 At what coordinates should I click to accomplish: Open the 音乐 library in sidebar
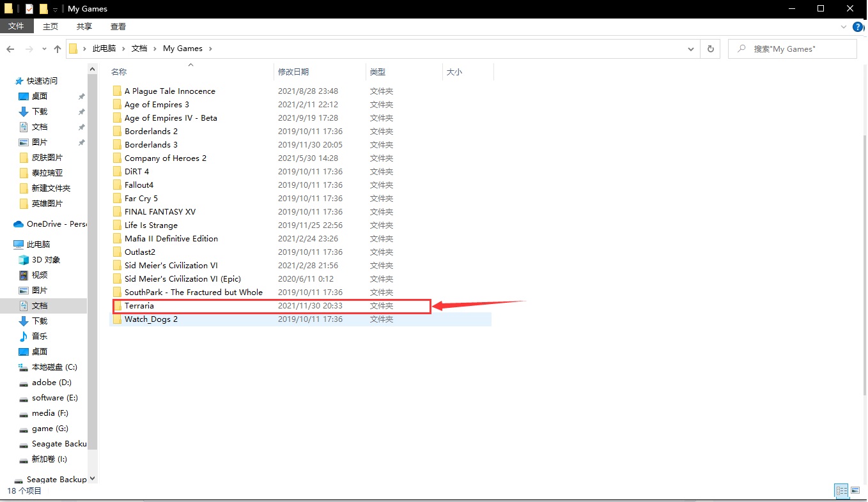39,337
